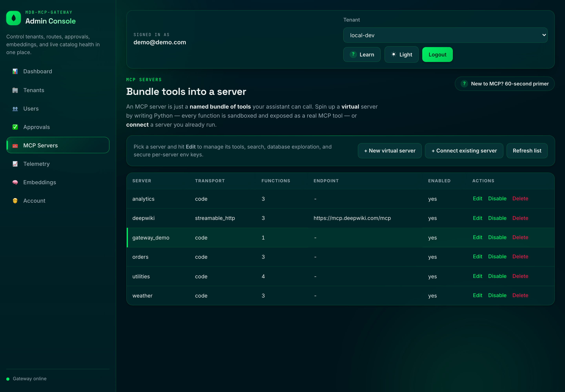Click the deepwiki endpoint URL

click(x=352, y=218)
